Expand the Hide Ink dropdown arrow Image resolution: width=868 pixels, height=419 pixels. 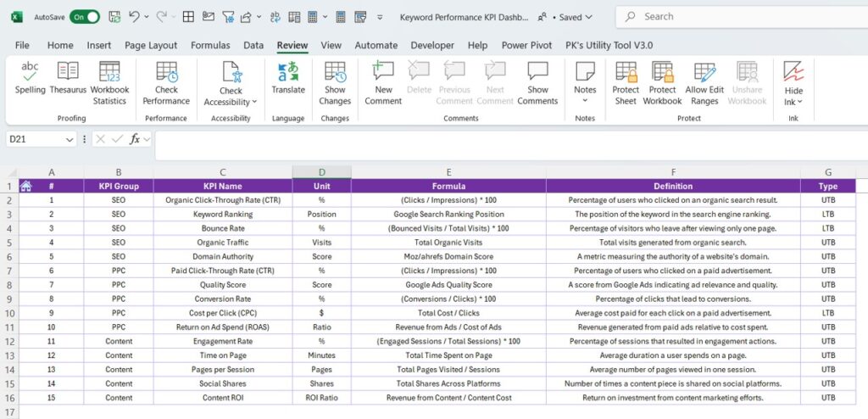coord(800,102)
